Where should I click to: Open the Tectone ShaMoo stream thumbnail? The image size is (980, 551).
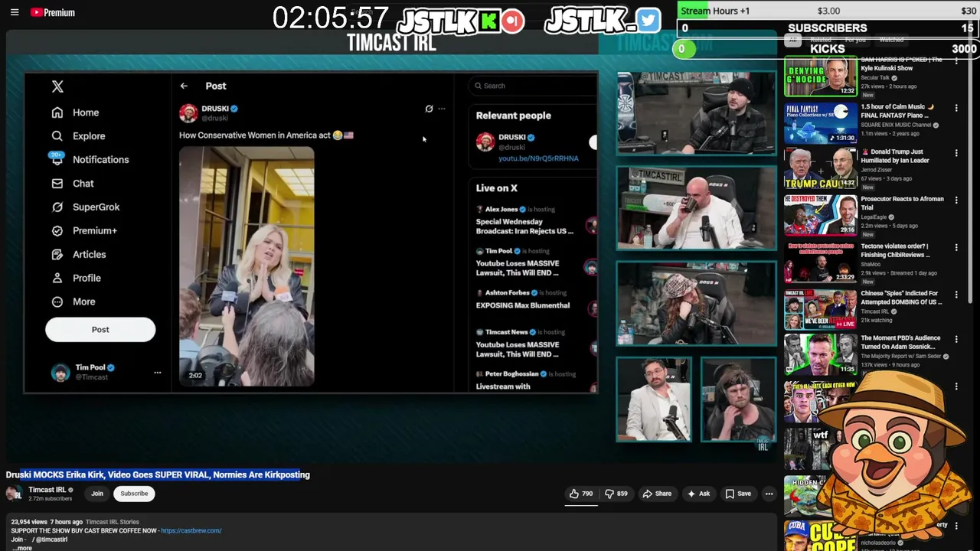(x=820, y=262)
